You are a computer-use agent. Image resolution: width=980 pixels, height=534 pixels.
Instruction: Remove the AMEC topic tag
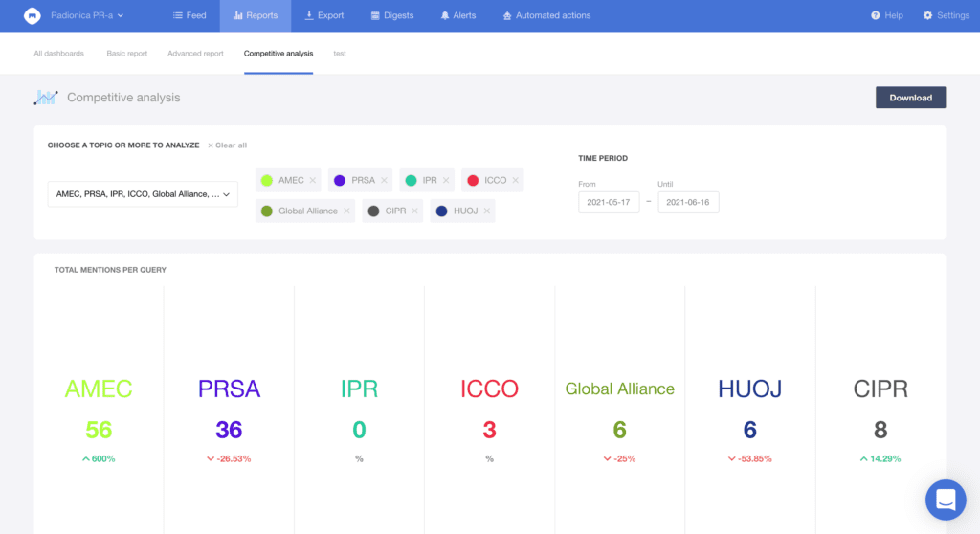tap(313, 181)
